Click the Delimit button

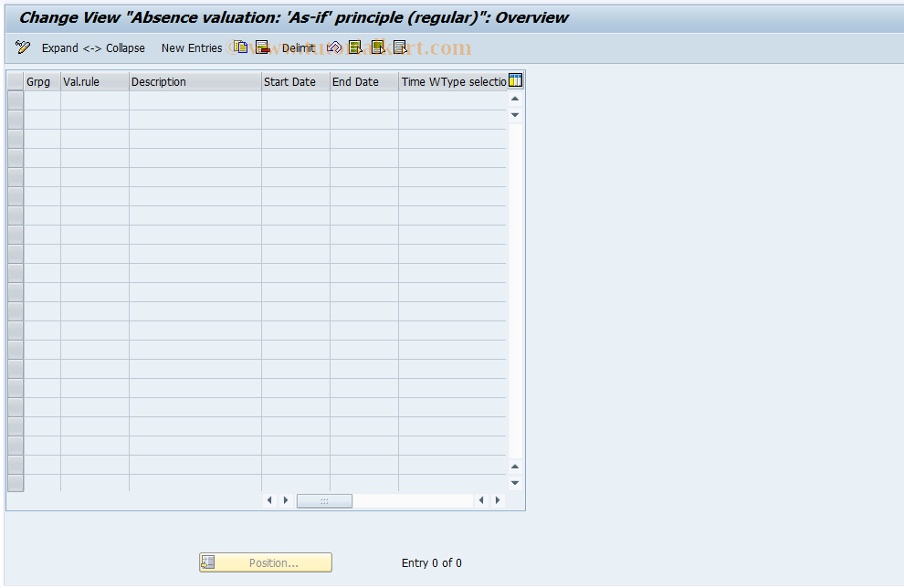tap(298, 47)
